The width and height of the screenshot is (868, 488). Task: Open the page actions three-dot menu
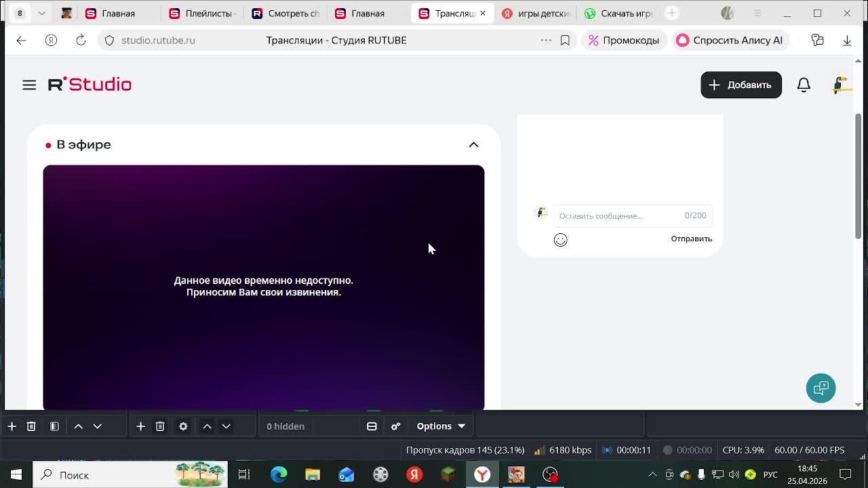pyautogui.click(x=546, y=40)
